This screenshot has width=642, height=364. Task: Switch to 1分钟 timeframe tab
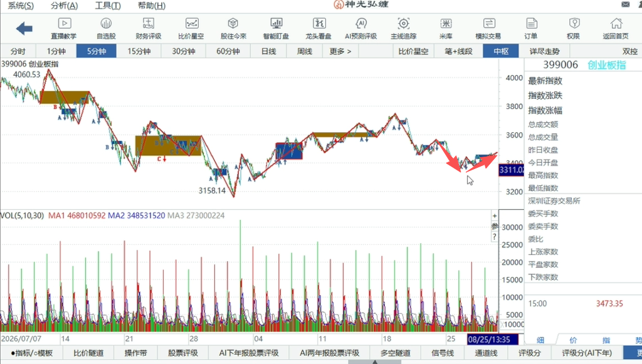pyautogui.click(x=56, y=51)
